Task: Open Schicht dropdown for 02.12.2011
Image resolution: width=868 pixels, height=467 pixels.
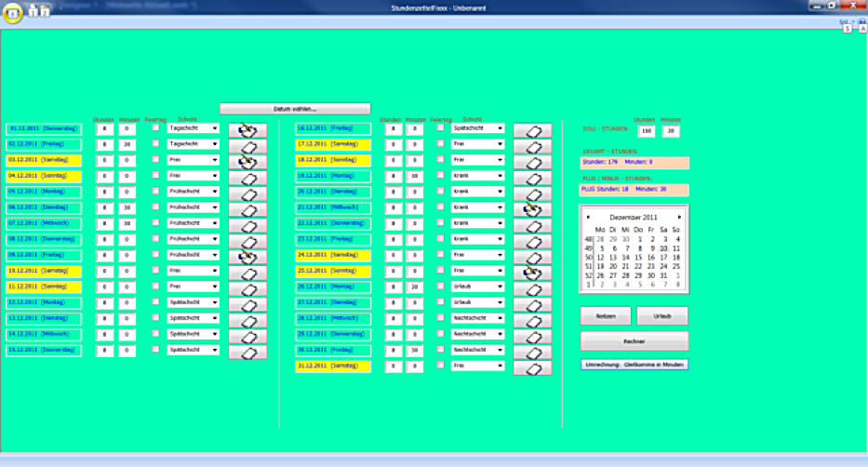Action: (214, 144)
